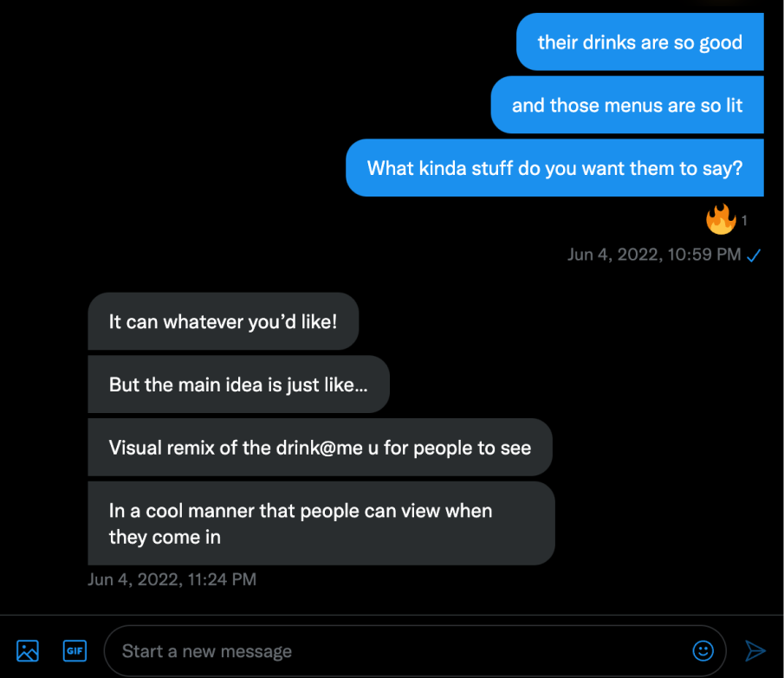The height and width of the screenshot is (678, 784).
Task: Select the 'It can whatever you'd like!' message
Action: coord(223,321)
